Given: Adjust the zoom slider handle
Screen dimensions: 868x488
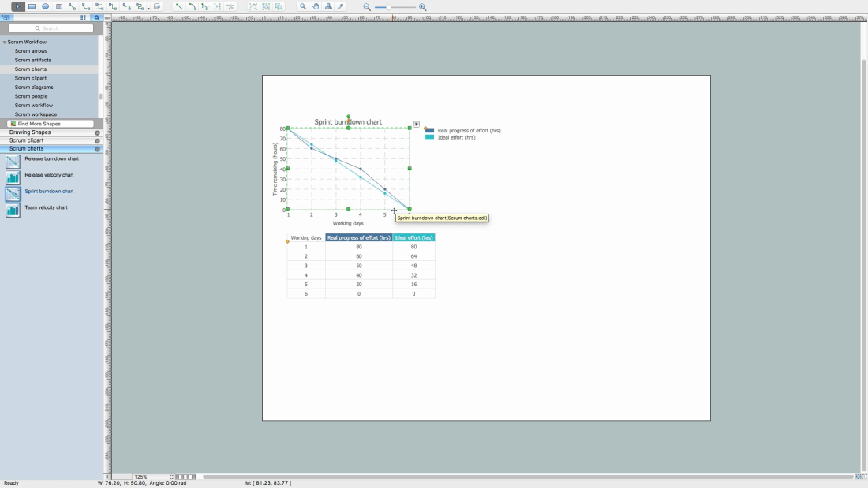Looking at the screenshot, I should click(x=387, y=6).
